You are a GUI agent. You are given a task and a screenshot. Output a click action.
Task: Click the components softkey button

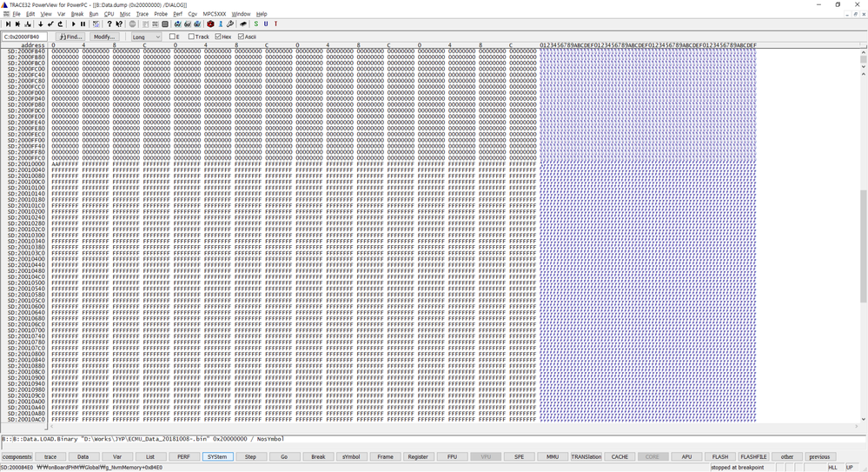[x=17, y=457]
